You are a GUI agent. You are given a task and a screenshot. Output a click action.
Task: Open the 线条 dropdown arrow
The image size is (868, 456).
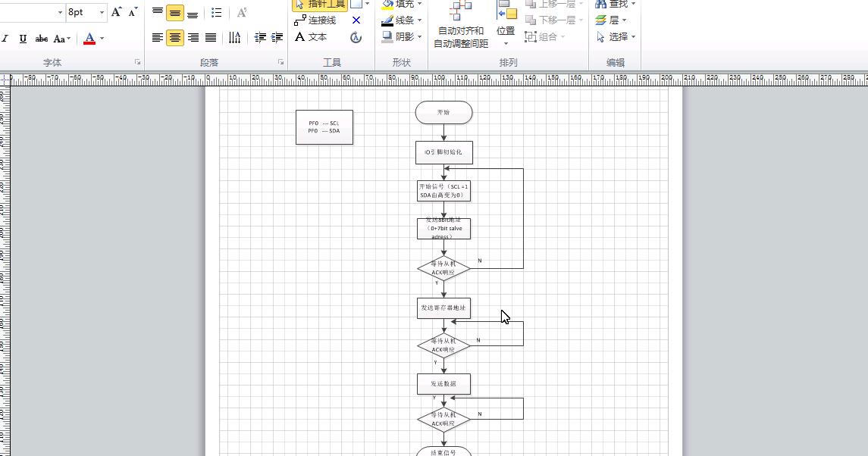[420, 20]
